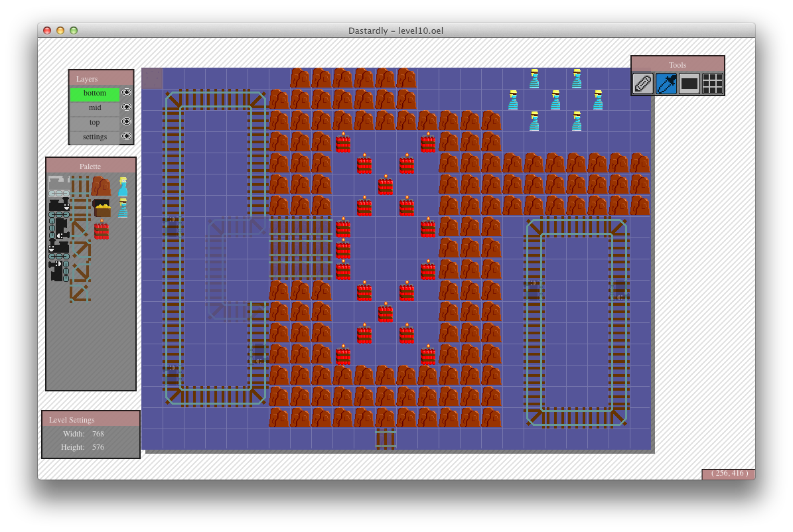Viewport: 793px width, 532px height.
Task: Pick the left-facing black locomotive tile
Action: (x=59, y=249)
